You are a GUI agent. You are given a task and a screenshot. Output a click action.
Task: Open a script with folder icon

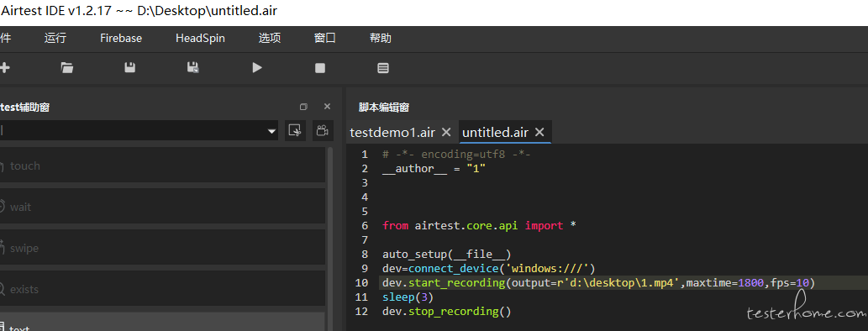tap(67, 67)
